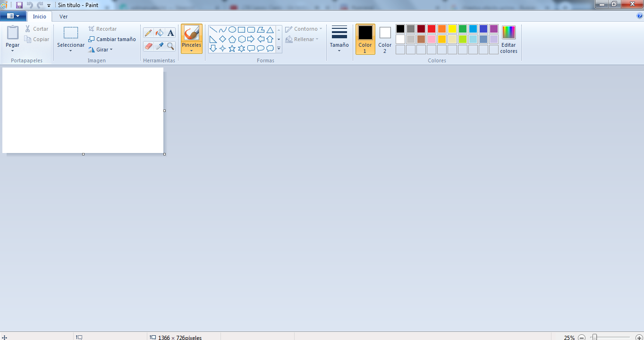
Task: Choose the Right arrow shape
Action: pyautogui.click(x=251, y=39)
